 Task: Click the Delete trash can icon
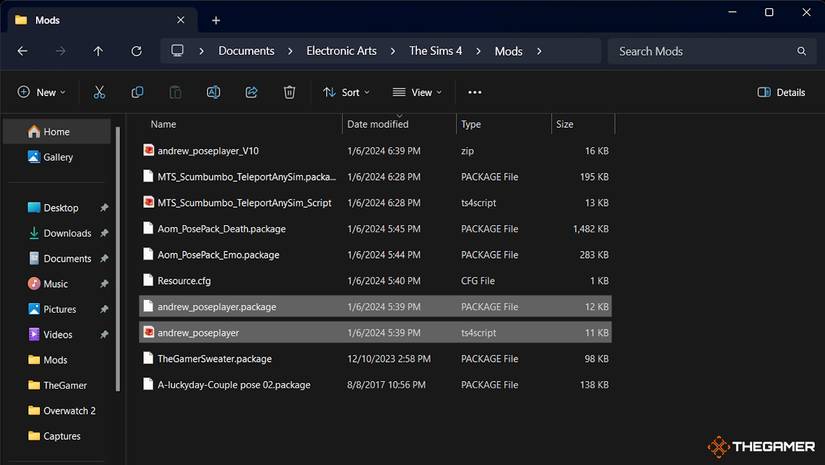point(289,92)
